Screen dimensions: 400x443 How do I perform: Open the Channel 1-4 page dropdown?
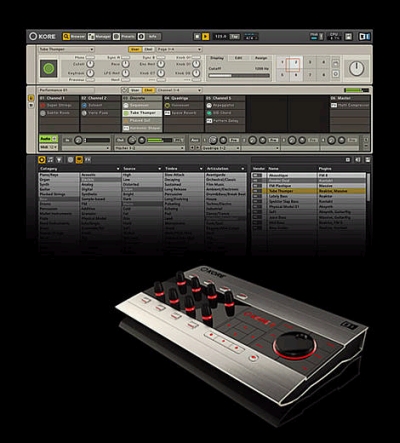pos(179,90)
